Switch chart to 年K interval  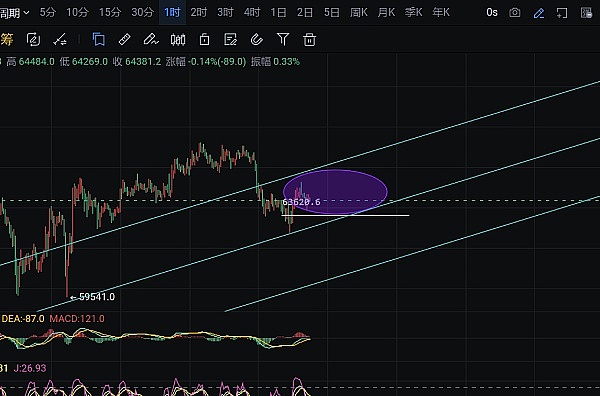(x=441, y=13)
